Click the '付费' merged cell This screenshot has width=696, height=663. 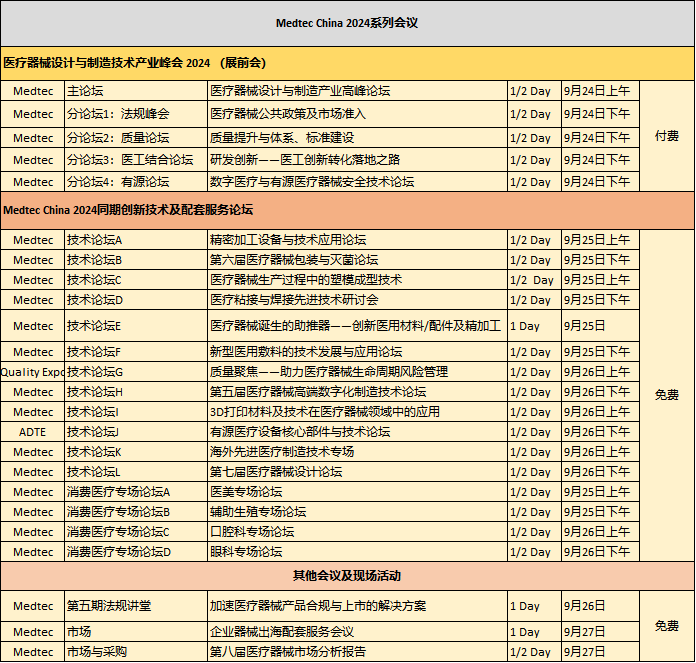pyautogui.click(x=667, y=136)
